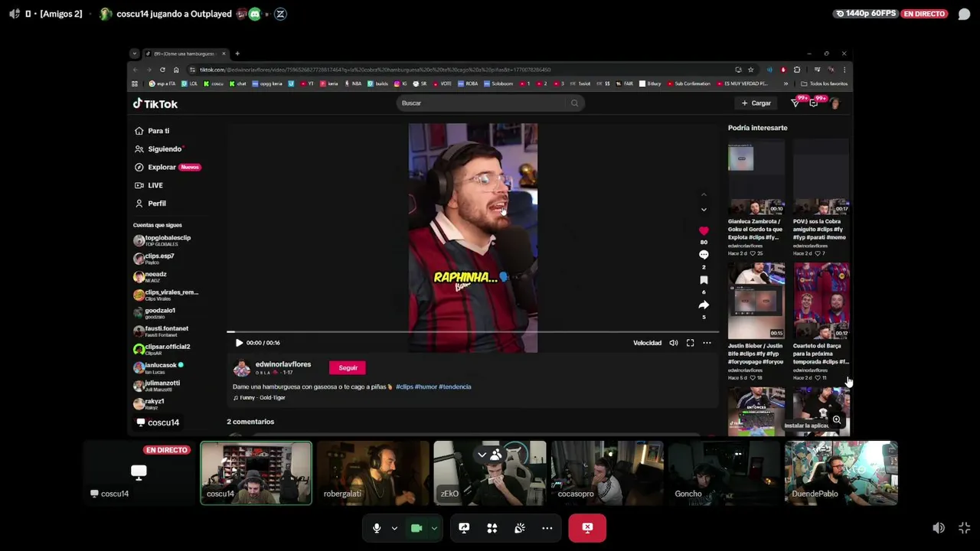Screen dimensions: 980x551
Task: Open the Cuarteto del Barça suggested video
Action: [822, 300]
